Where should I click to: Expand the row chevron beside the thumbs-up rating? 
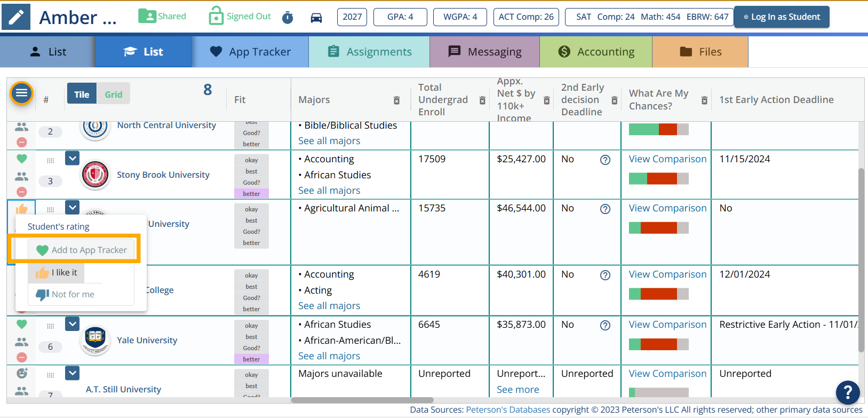[x=73, y=207]
